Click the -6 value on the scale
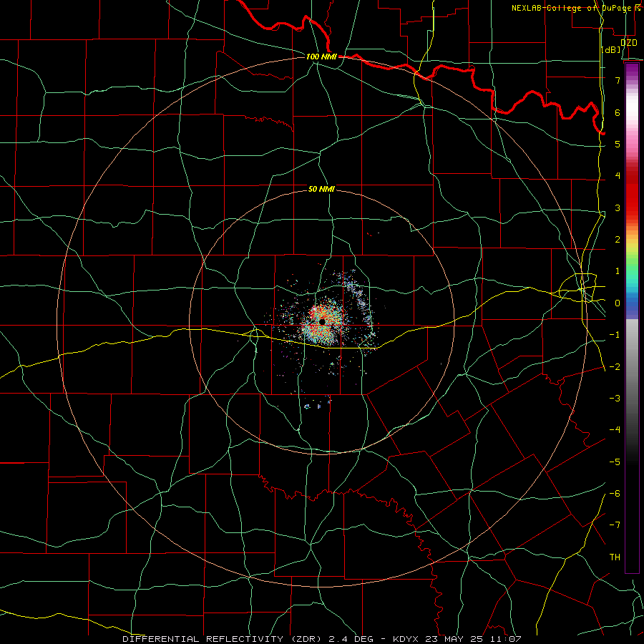This screenshot has height=644, width=644. (615, 494)
